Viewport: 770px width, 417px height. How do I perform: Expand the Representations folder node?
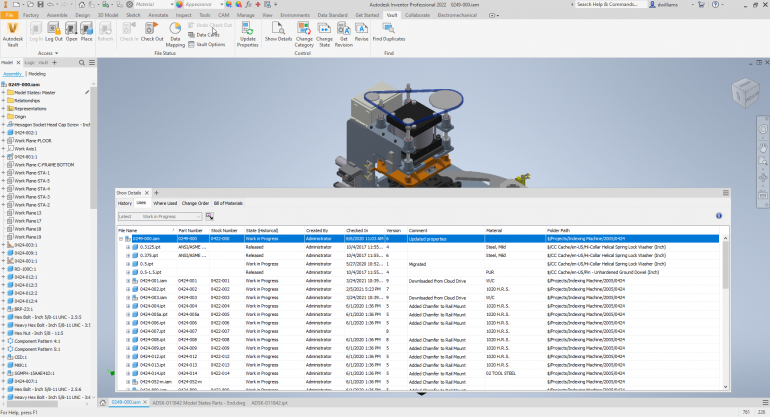pos(3,109)
